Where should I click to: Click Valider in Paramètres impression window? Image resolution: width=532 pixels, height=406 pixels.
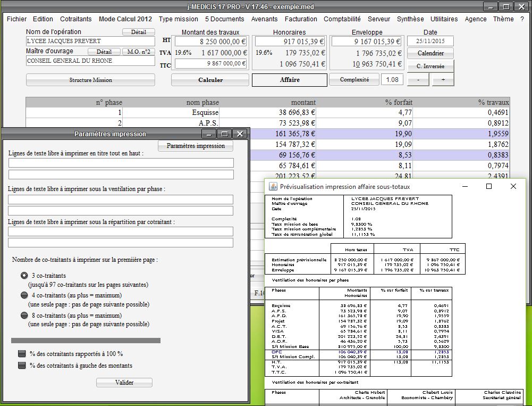124,383
